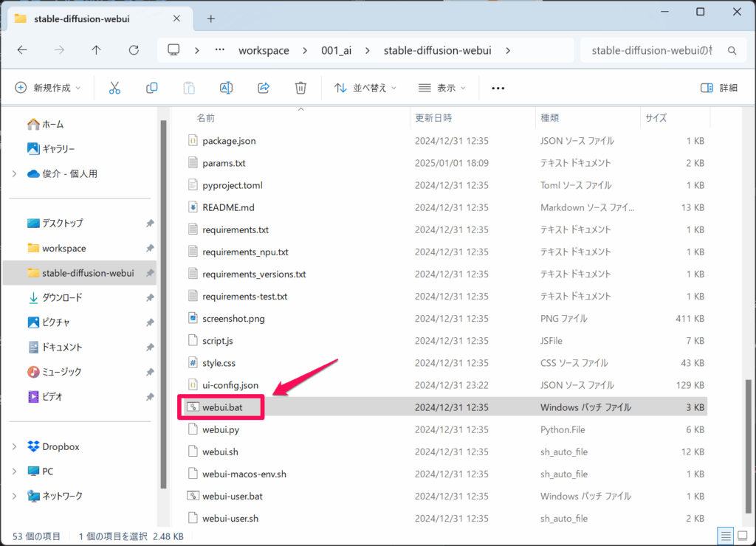Unpin デスクトップ using its pin icon
The height and width of the screenshot is (546, 756).
[150, 223]
